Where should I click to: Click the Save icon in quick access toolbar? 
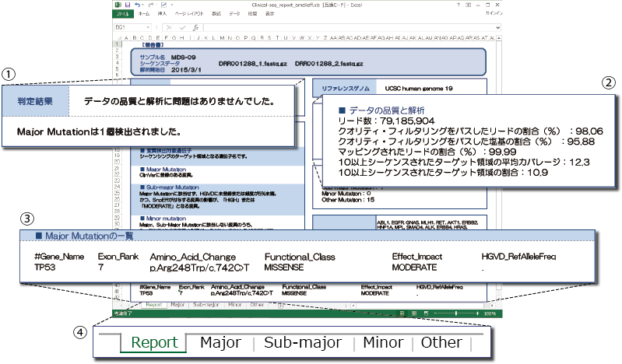tap(125, 5)
